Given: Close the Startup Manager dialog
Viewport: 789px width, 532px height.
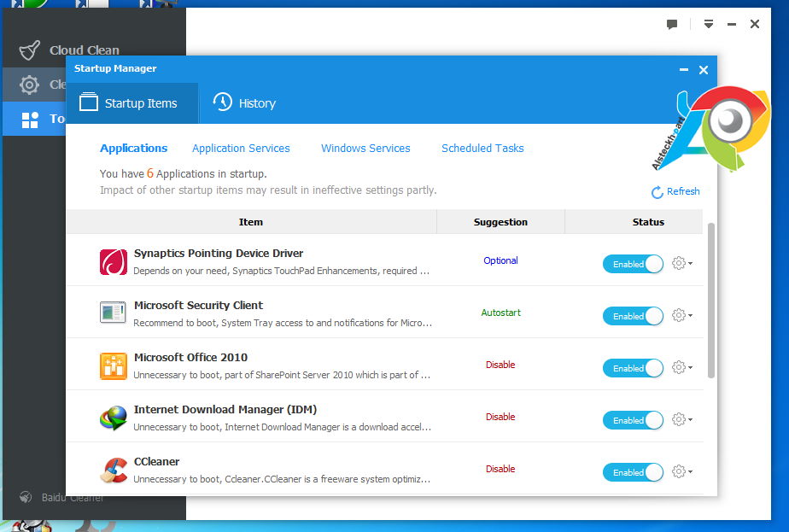Looking at the screenshot, I should (x=704, y=70).
